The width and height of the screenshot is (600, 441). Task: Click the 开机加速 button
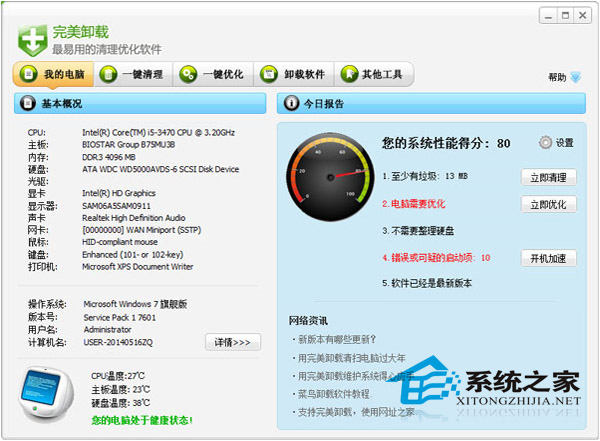tap(548, 258)
